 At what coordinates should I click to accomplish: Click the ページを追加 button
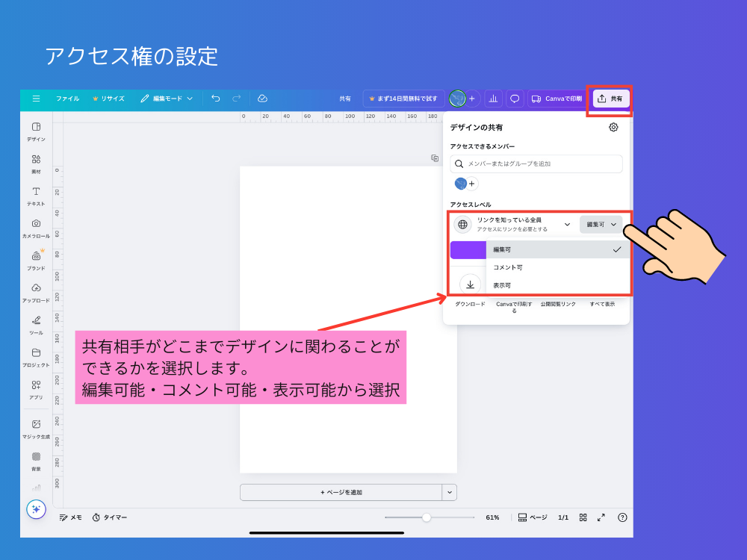point(341,492)
